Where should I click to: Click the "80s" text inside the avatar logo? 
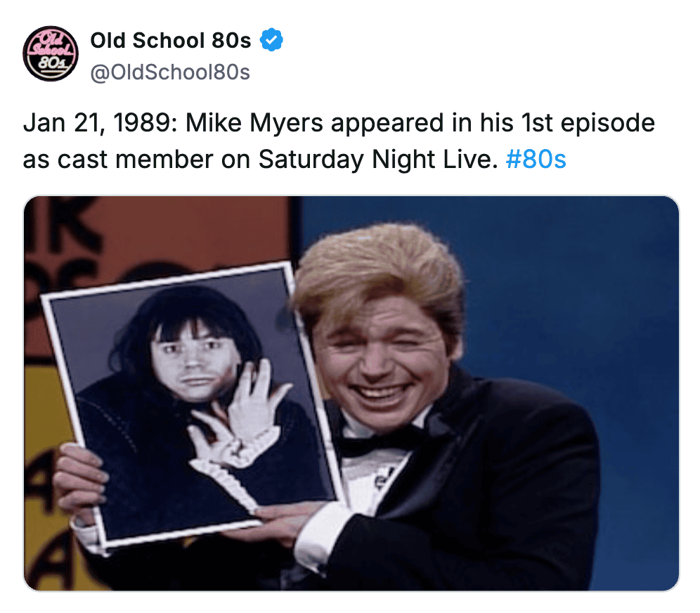(x=51, y=63)
